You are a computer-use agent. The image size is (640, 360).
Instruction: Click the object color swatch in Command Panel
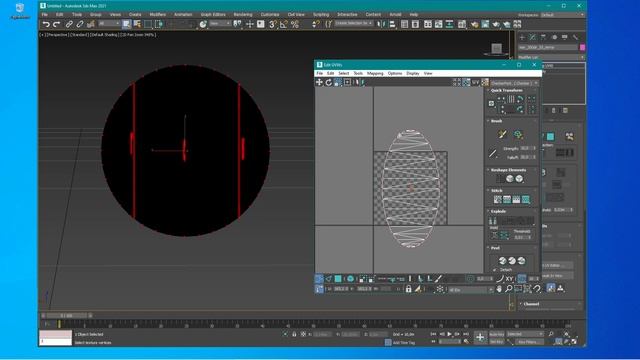pyautogui.click(x=582, y=47)
